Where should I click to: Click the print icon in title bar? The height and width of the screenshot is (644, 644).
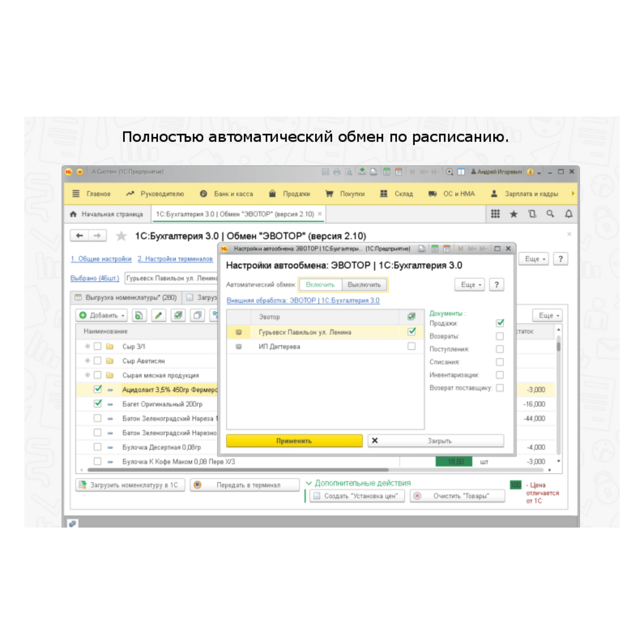click(x=337, y=172)
